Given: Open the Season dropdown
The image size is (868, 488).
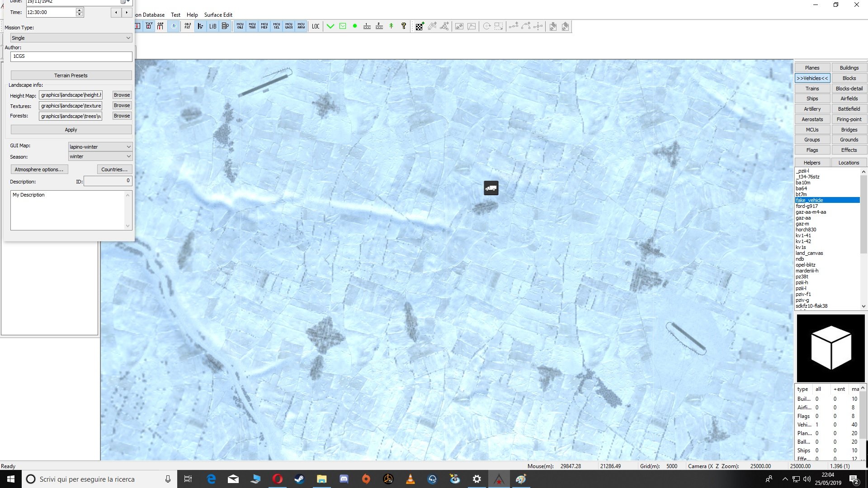Looking at the screenshot, I should coord(100,156).
